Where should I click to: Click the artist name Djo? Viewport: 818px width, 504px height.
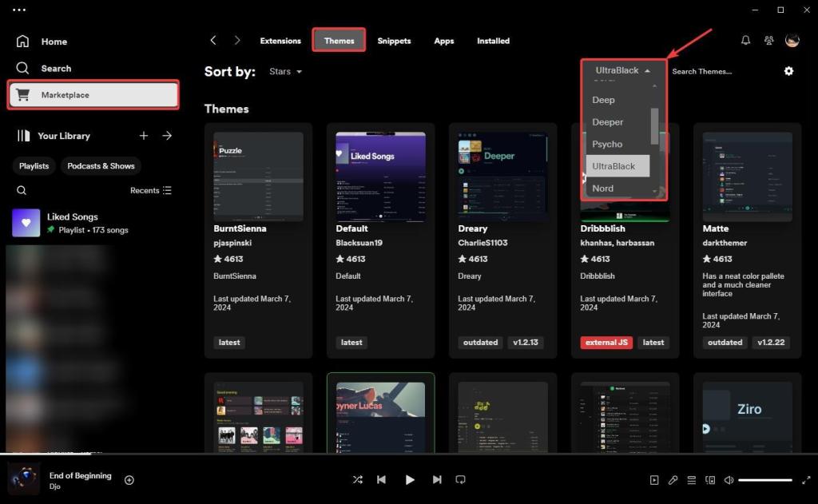(55, 486)
